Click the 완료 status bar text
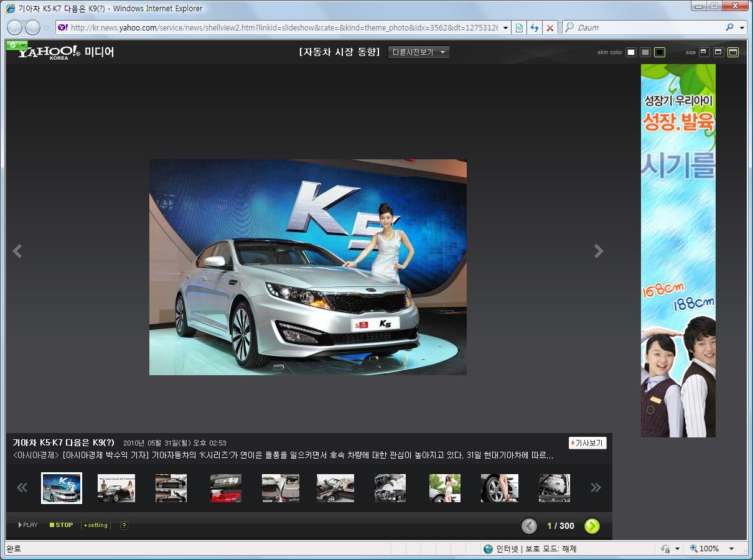Image resolution: width=753 pixels, height=560 pixels. point(14,549)
